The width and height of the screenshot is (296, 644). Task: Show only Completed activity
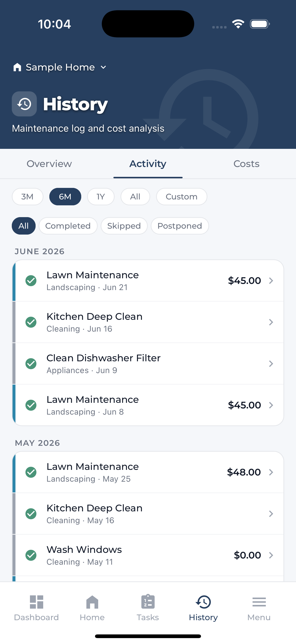(x=68, y=226)
